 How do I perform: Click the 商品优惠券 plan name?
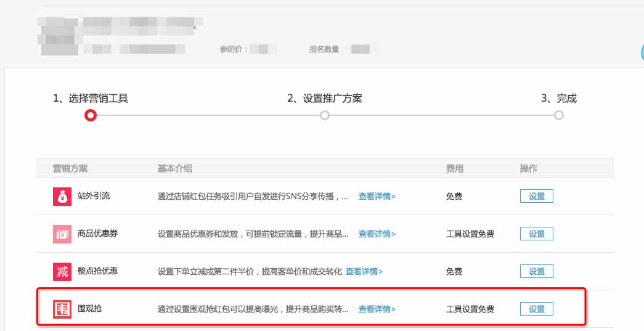tap(97, 233)
